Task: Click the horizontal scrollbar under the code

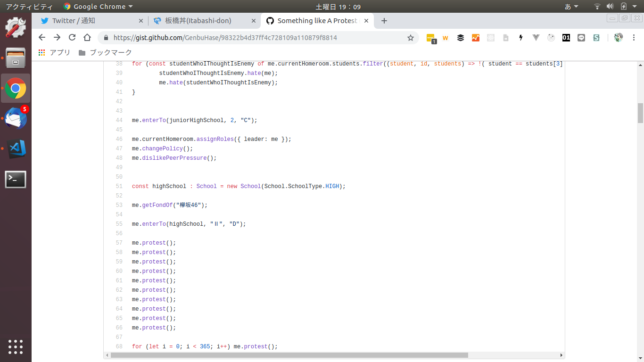Action: (289, 355)
